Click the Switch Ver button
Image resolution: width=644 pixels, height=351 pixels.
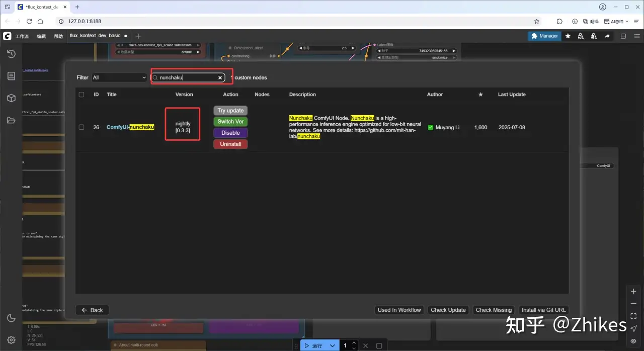click(230, 122)
